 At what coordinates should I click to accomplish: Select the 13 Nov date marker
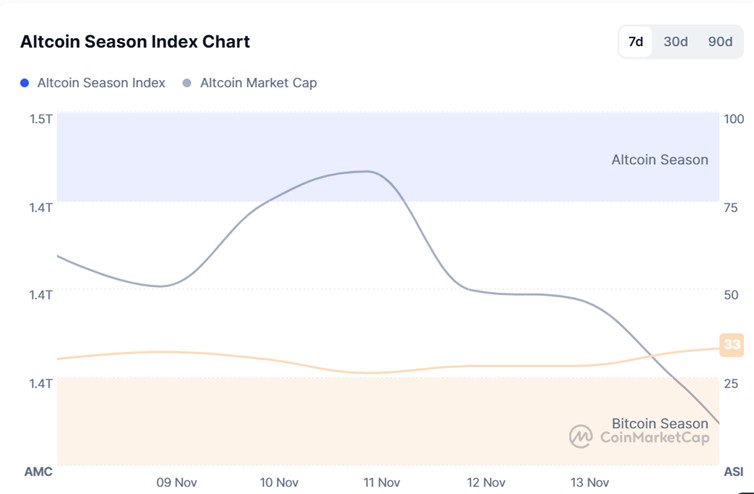(589, 482)
